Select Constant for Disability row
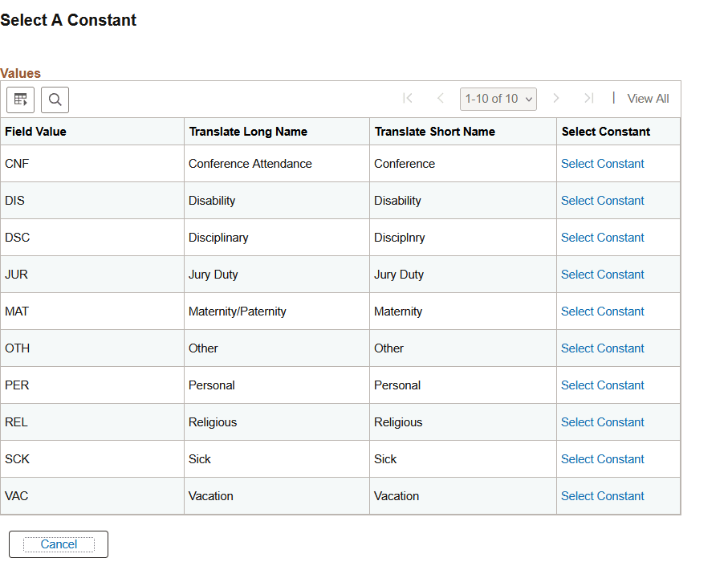Image resolution: width=728 pixels, height=566 pixels. [602, 200]
